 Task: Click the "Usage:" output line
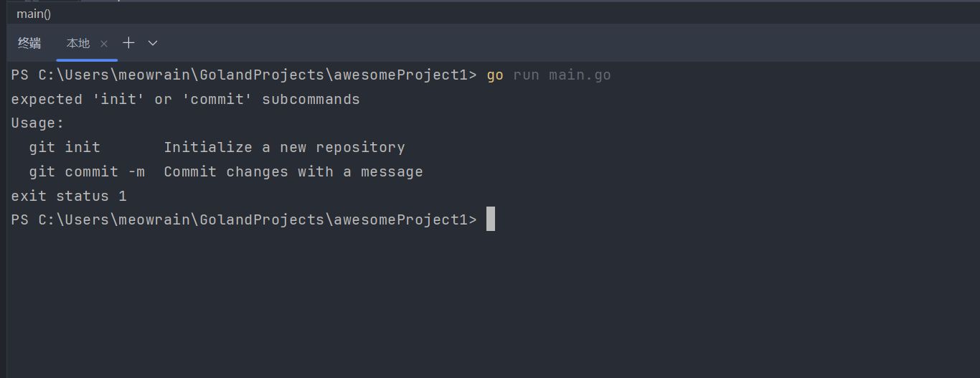coord(38,123)
